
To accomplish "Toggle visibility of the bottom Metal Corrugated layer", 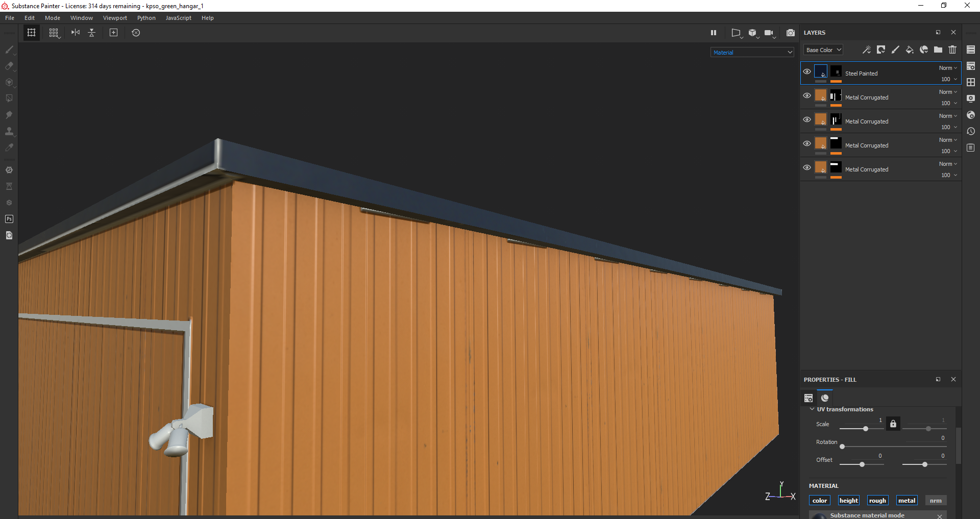I will (x=806, y=167).
